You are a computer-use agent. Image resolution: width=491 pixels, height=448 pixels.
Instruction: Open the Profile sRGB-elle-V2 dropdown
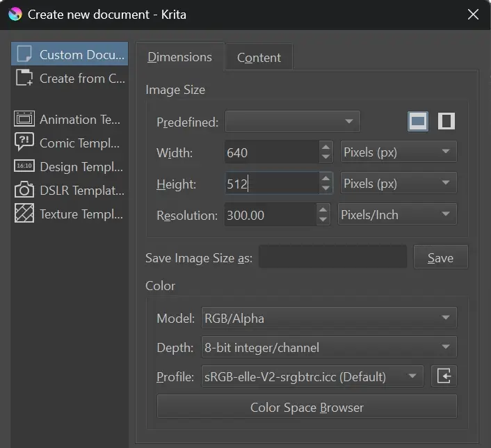(x=312, y=376)
